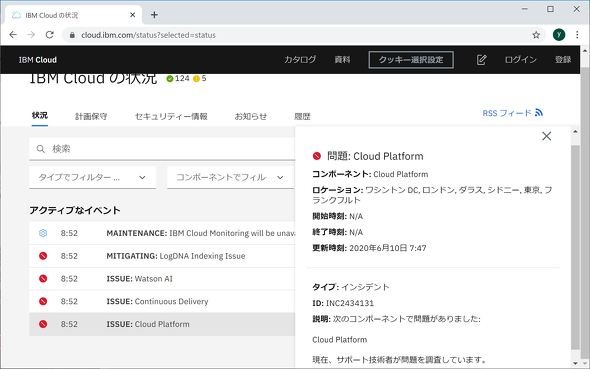Image resolution: width=590 pixels, height=369 pixels.
Task: Click the edit feedback pencil icon
Action: [x=481, y=60]
